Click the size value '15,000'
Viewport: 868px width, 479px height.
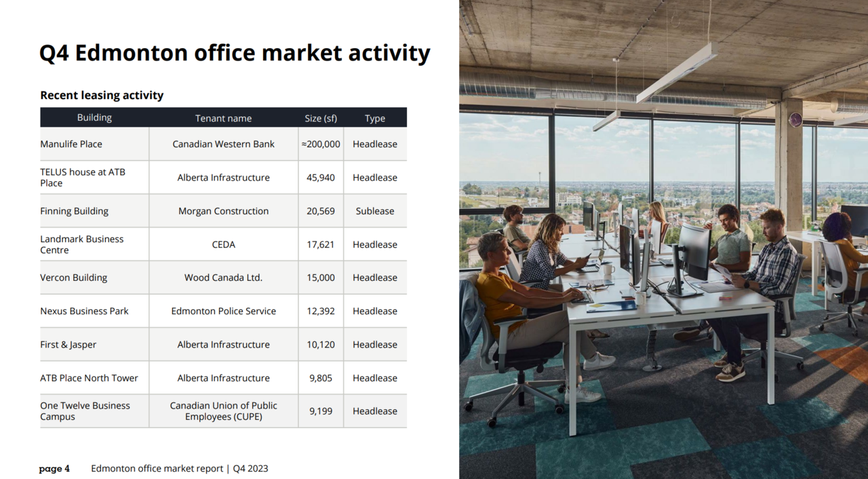[x=321, y=277]
